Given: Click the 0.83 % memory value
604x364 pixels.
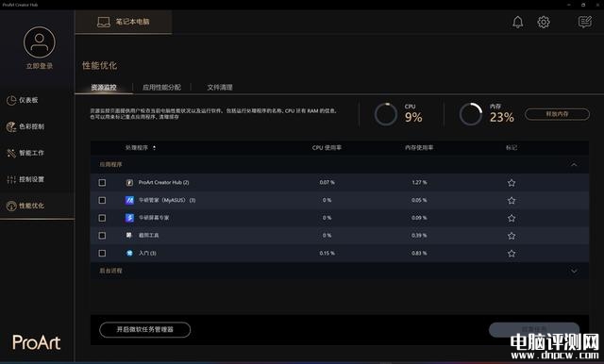Looking at the screenshot, I should (x=419, y=253).
